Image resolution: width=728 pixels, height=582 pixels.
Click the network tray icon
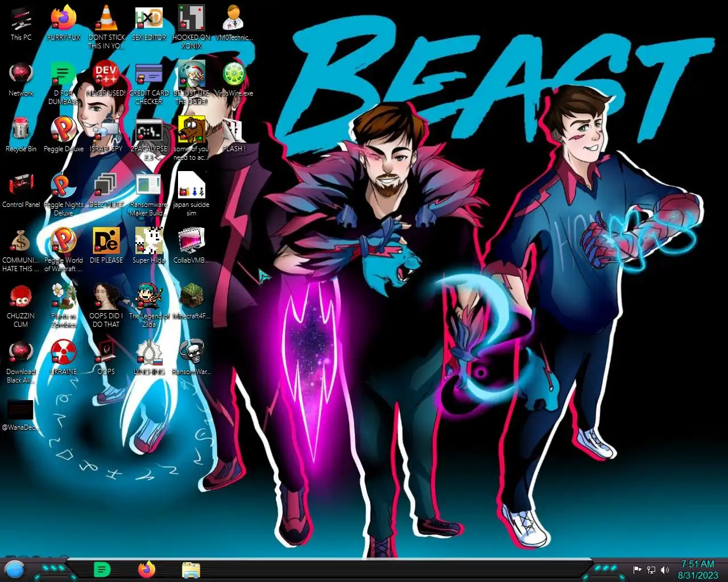[x=651, y=569]
